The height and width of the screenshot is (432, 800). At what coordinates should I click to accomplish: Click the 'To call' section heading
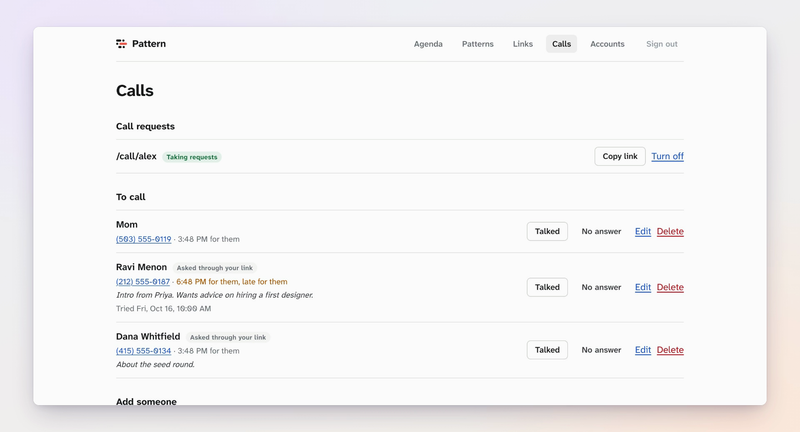131,197
